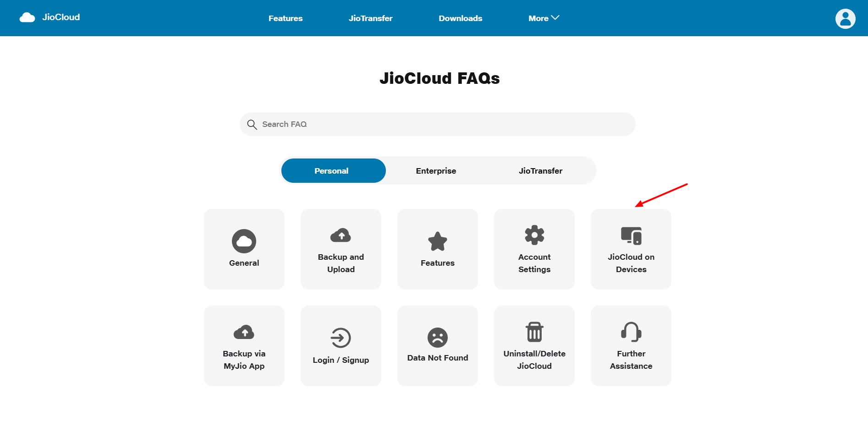Go to Downloads in the navigation bar
The width and height of the screenshot is (868, 421).
[460, 18]
